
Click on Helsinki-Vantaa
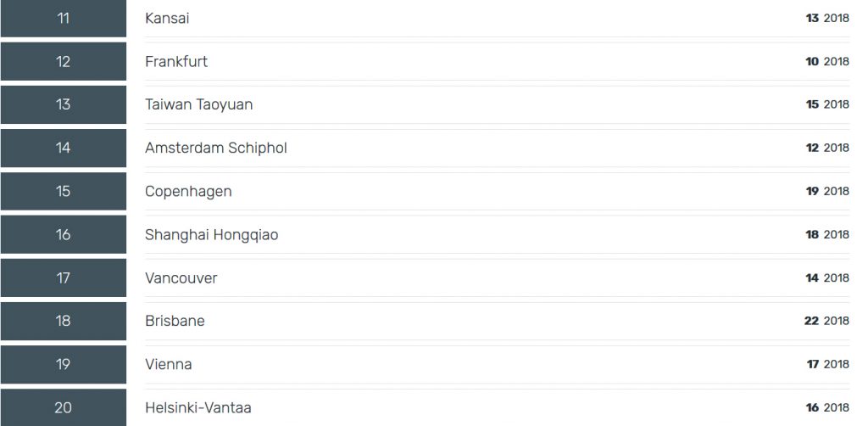pos(198,407)
